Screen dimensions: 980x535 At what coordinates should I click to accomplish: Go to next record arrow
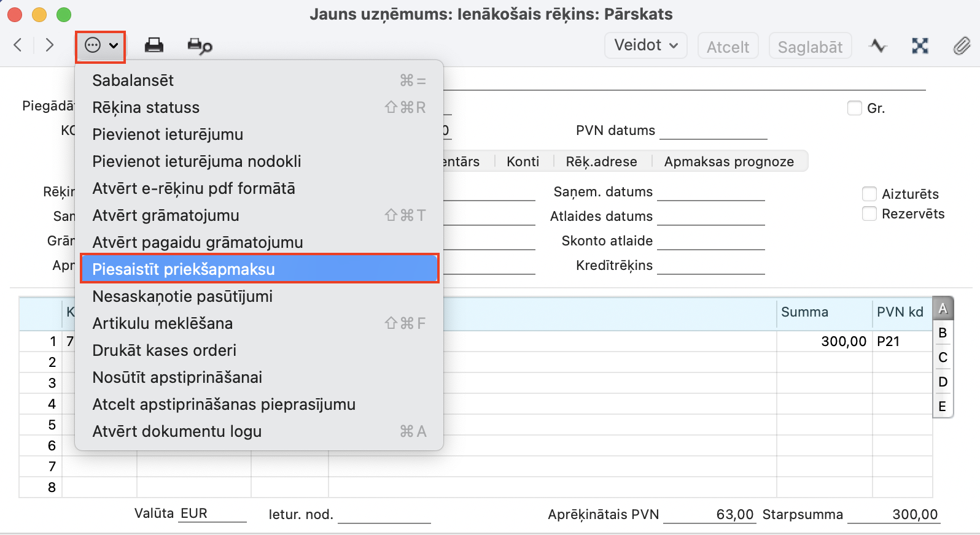50,45
